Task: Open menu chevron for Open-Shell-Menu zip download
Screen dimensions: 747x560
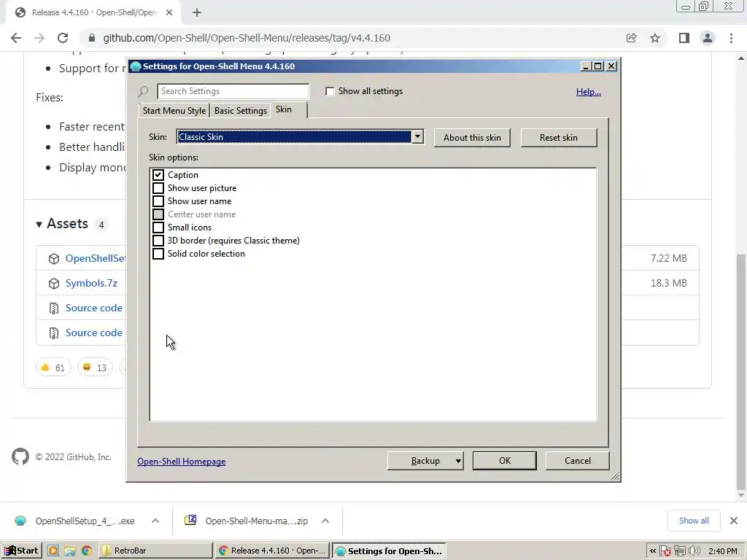Action: [x=325, y=521]
